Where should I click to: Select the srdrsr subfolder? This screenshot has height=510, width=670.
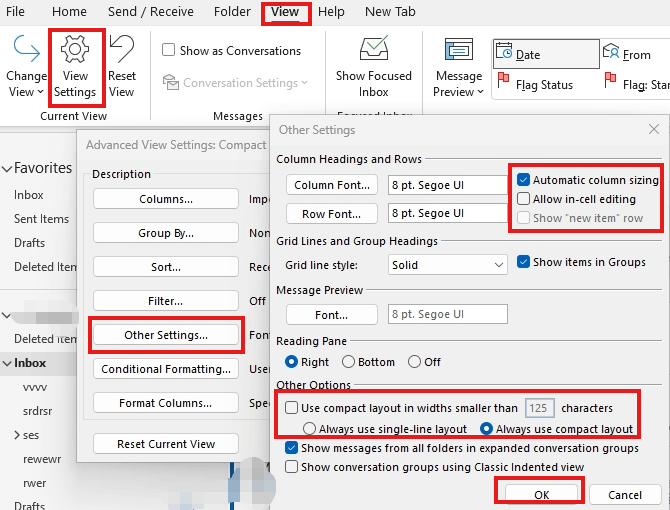click(38, 411)
